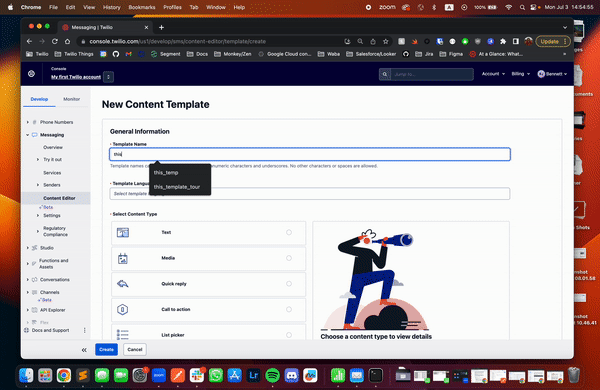The height and width of the screenshot is (390, 600).
Task: Select the Call to action radio button
Action: (289, 309)
